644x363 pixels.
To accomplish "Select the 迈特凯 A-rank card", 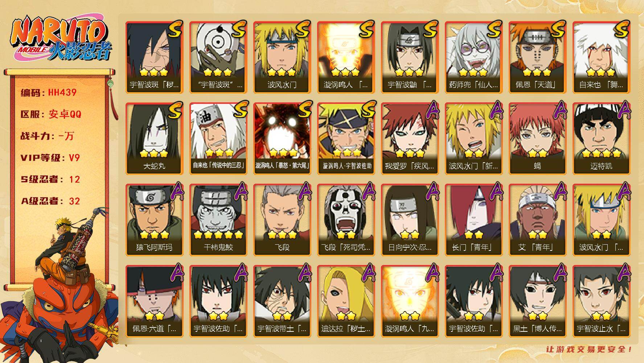I will [601, 139].
